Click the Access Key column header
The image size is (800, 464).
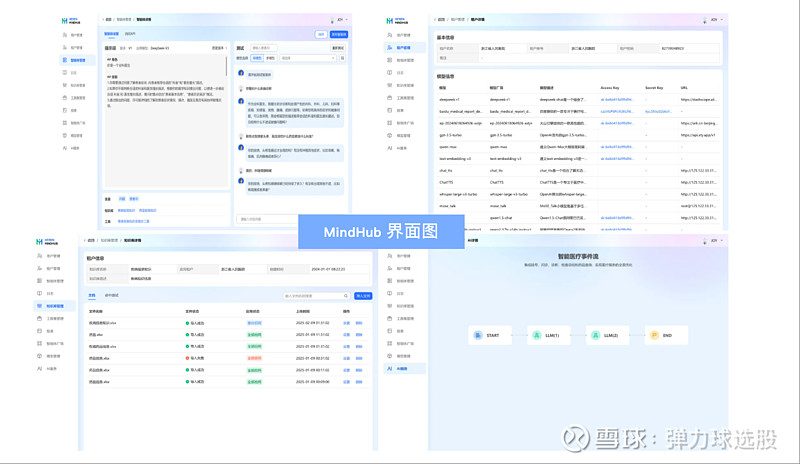tap(610, 88)
